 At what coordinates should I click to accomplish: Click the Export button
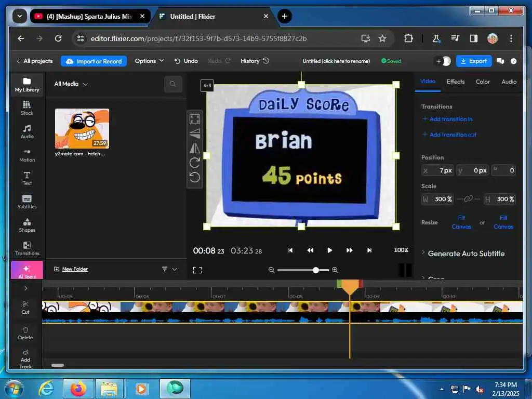(474, 61)
